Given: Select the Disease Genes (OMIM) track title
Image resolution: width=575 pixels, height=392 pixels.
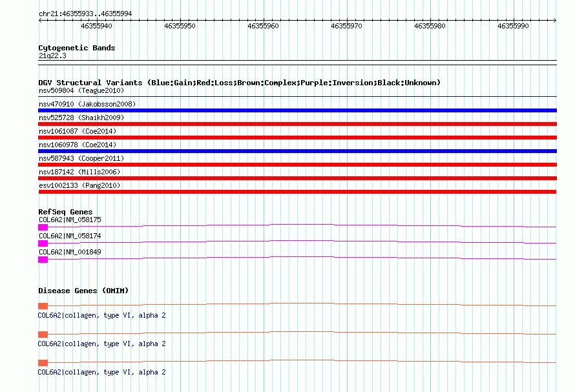Looking at the screenshot, I should (x=83, y=291).
